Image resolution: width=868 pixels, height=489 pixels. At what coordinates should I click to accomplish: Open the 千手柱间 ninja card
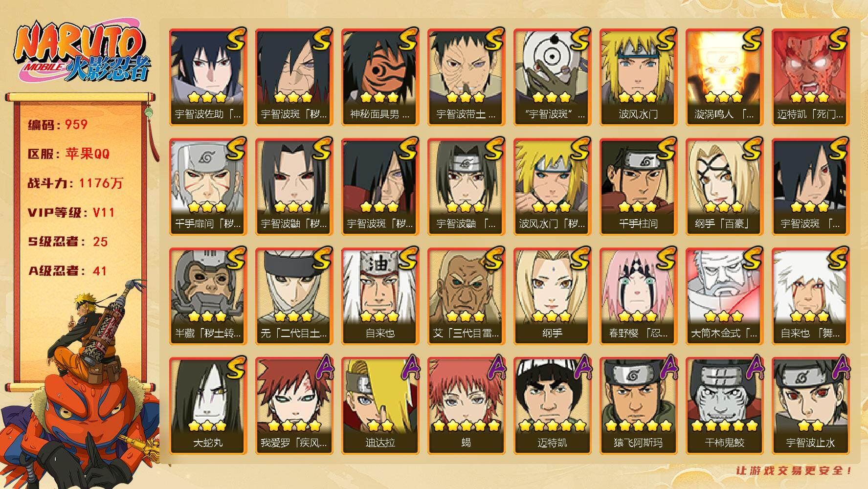[x=638, y=186]
